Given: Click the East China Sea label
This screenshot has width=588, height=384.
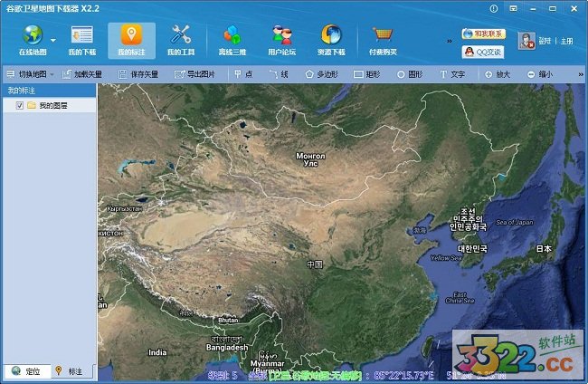Looking at the screenshot, I should (x=460, y=298).
